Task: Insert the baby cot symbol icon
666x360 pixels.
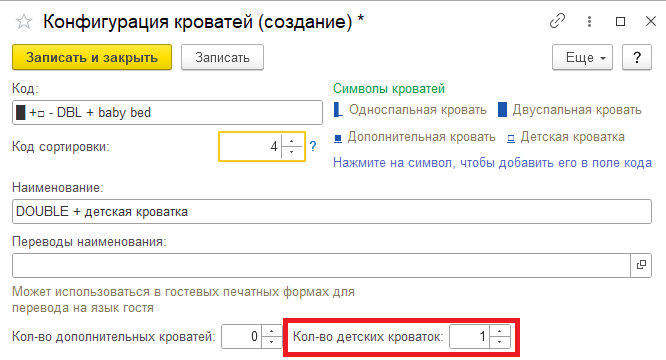Action: pos(511,138)
